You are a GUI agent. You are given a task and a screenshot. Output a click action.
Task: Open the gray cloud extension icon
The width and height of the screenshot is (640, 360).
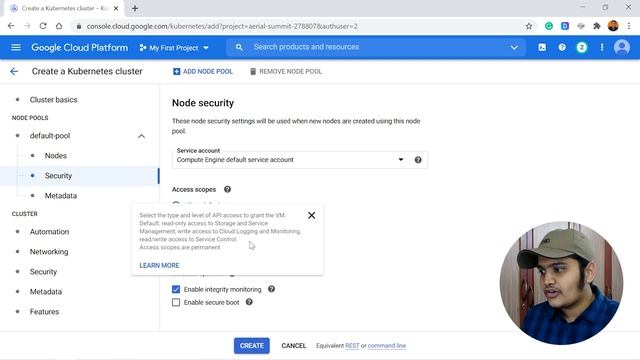581,26
